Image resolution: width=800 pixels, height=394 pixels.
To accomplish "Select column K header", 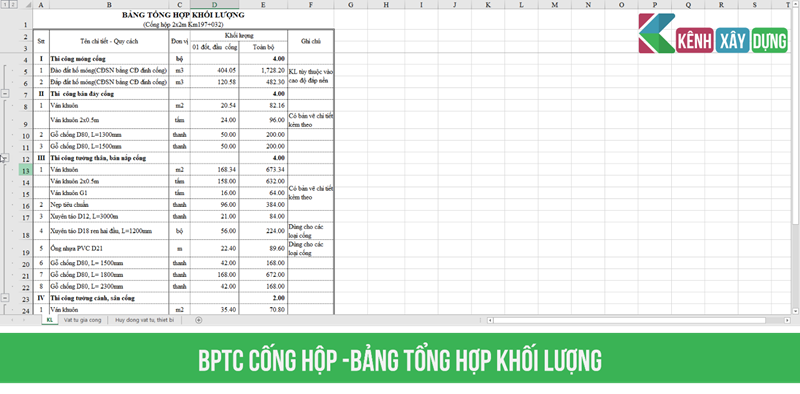I will [488, 5].
